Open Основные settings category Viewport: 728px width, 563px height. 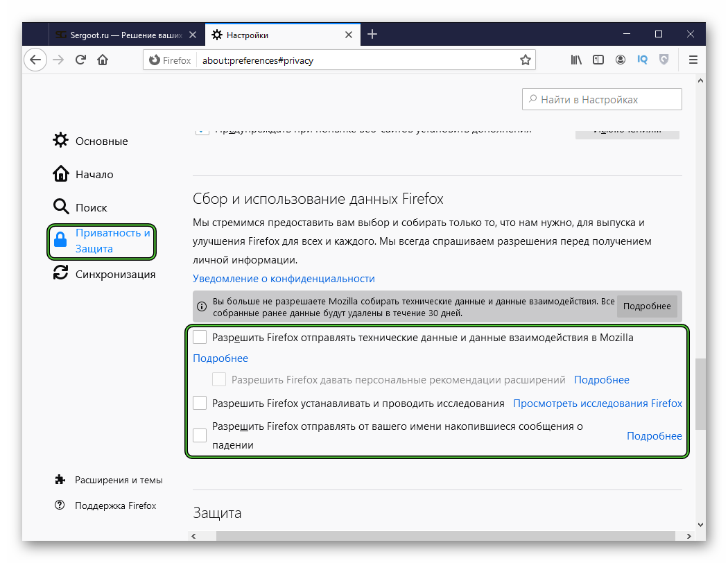(91, 141)
